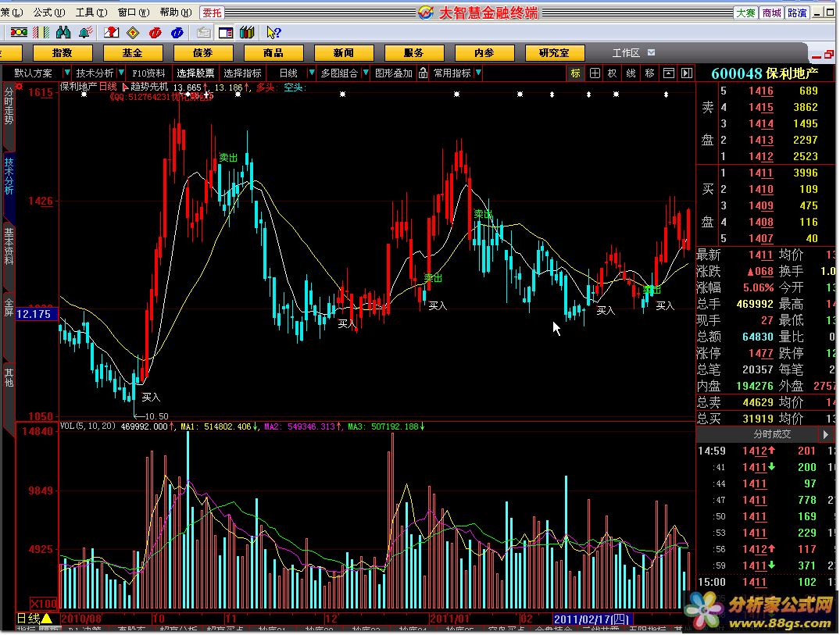Expand the 默认方案 dropdown arrow
This screenshot has height=635, width=840.
(67, 73)
